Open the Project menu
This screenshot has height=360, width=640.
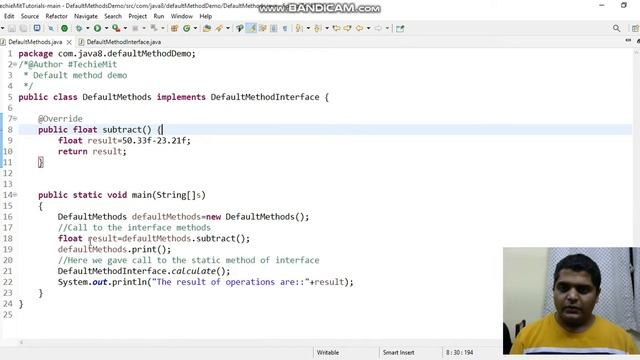(138, 16)
